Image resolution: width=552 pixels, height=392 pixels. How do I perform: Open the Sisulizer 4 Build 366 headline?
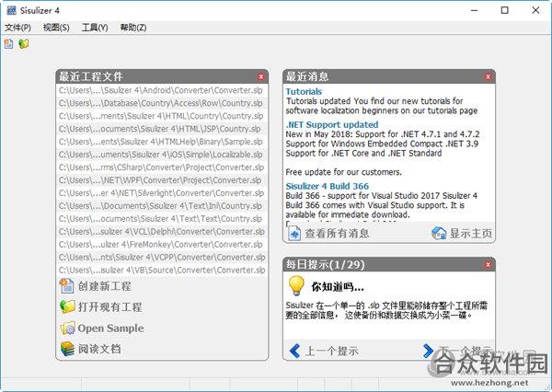click(x=327, y=186)
